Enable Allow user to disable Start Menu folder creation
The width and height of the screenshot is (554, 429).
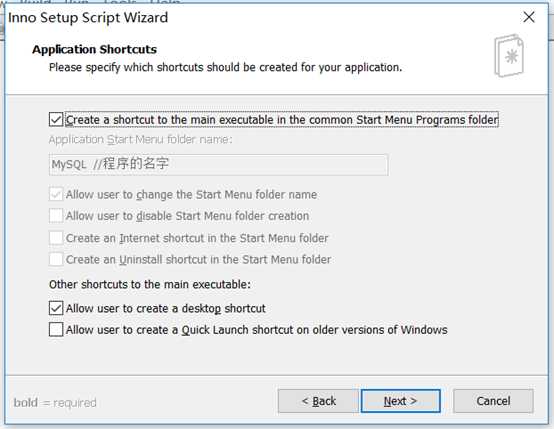(x=56, y=216)
